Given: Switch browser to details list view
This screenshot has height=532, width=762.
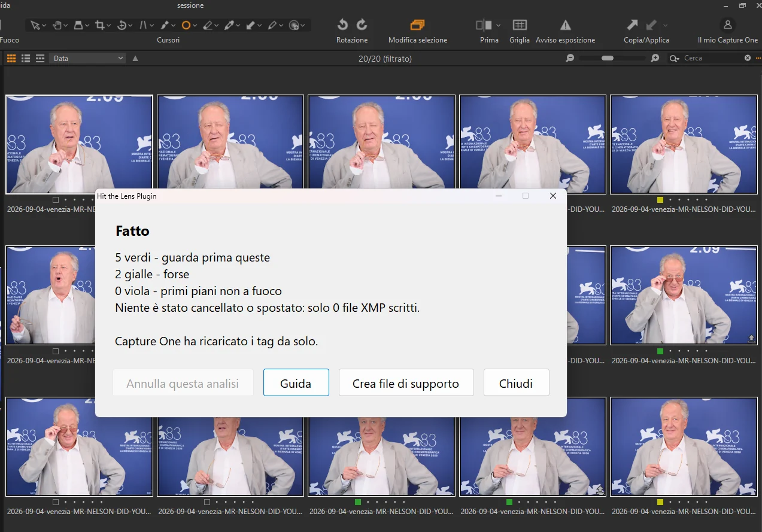Looking at the screenshot, I should (40, 58).
